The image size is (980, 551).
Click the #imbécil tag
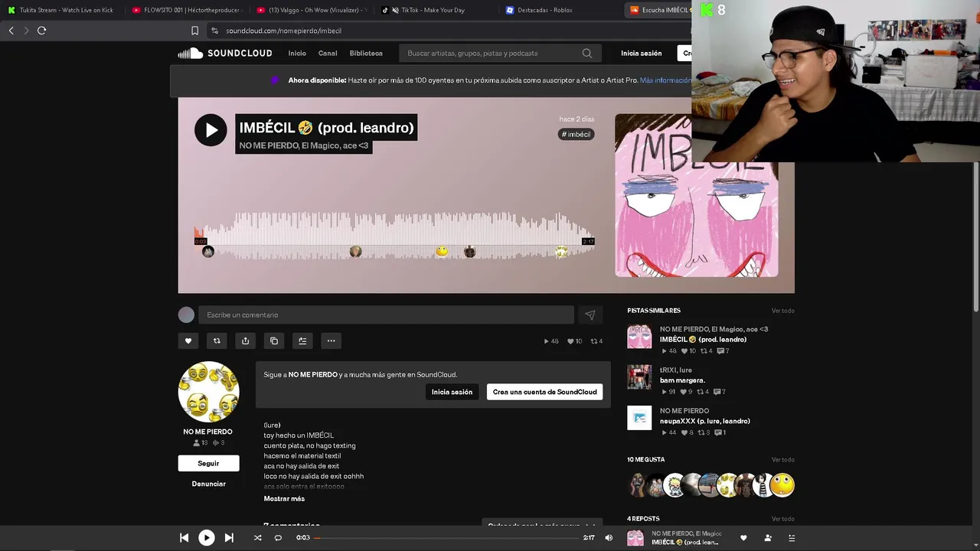pyautogui.click(x=577, y=135)
